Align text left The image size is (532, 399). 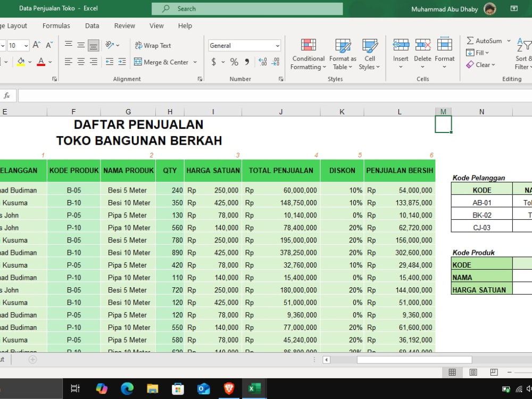tap(68, 62)
